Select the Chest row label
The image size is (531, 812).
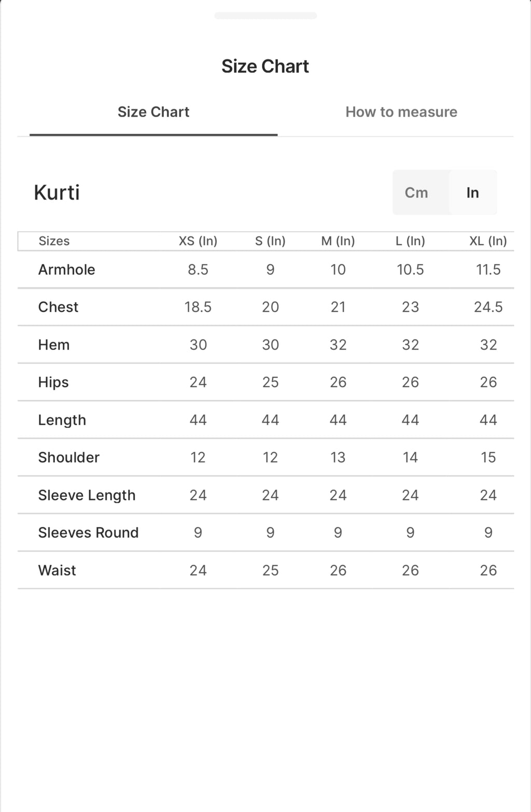pyautogui.click(x=58, y=307)
